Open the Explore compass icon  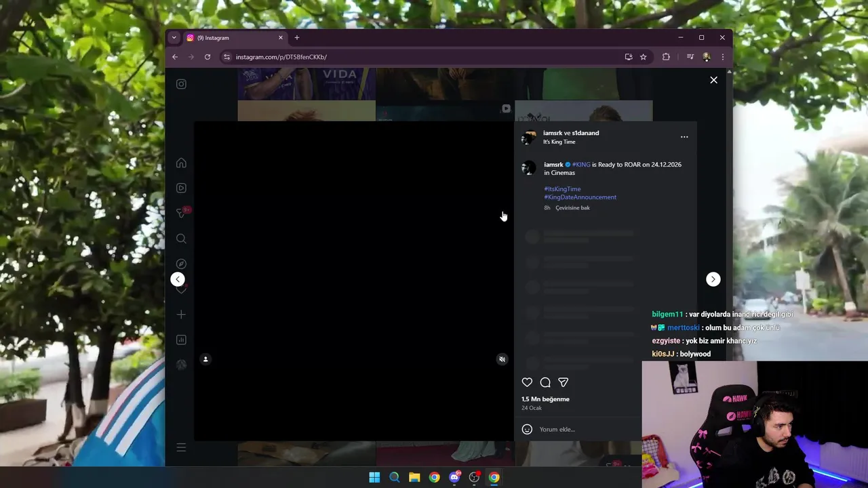(181, 264)
